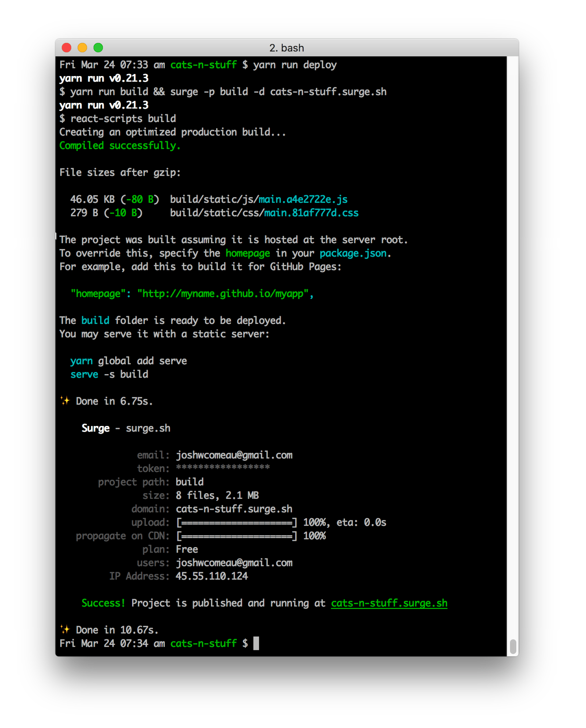Click the main.a4e2722e.js file name
The height and width of the screenshot is (728, 586).
point(303,200)
